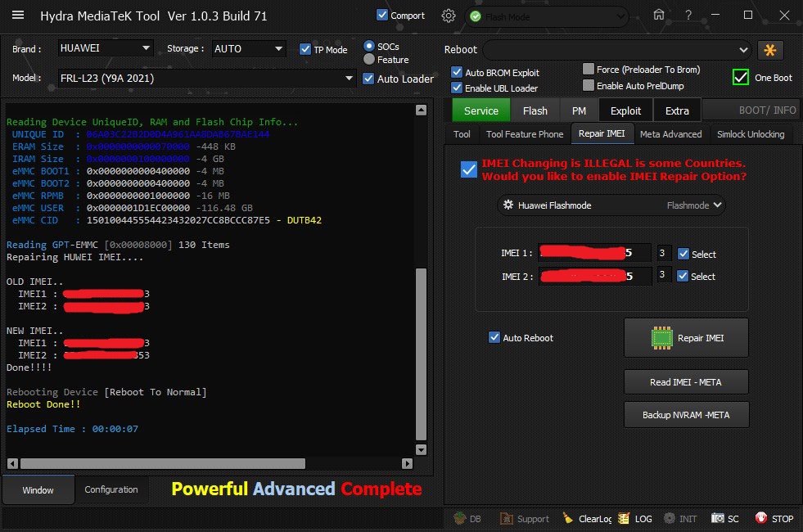803x532 pixels.
Task: Toggle the Comport checkbox
Action: [382, 15]
